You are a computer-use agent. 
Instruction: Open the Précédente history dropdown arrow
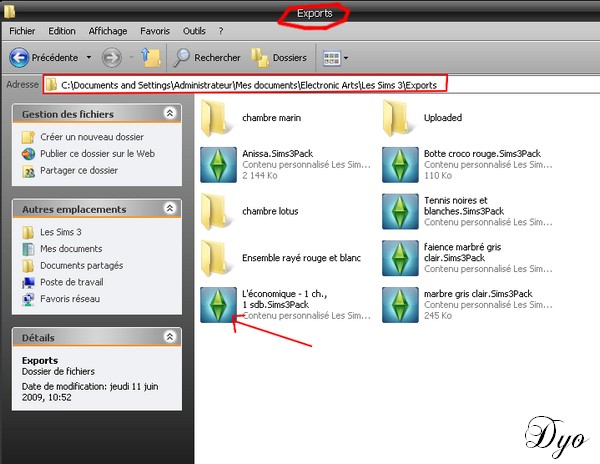[x=89, y=58]
